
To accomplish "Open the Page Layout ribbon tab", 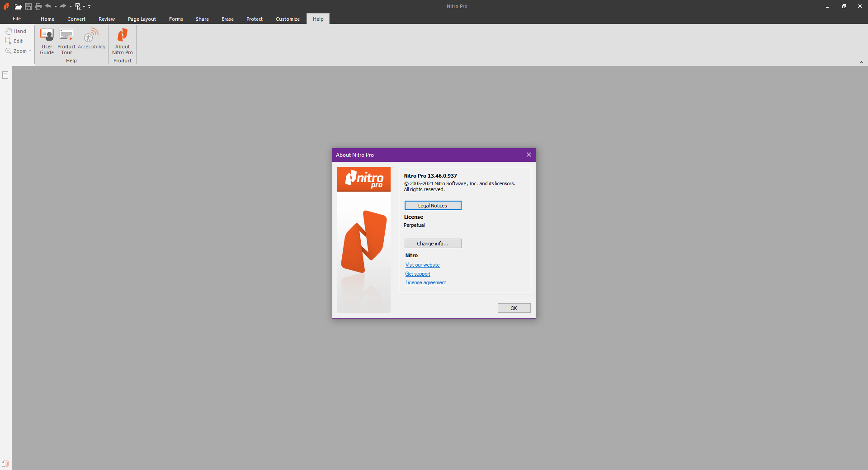I will (x=142, y=19).
